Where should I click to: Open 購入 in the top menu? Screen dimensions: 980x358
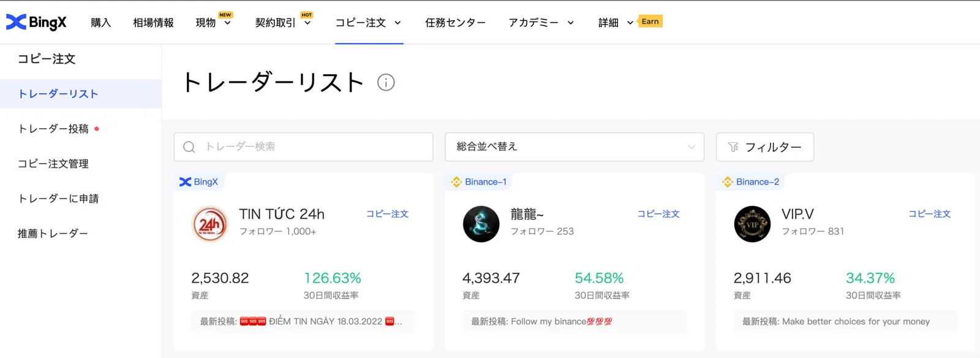click(101, 23)
